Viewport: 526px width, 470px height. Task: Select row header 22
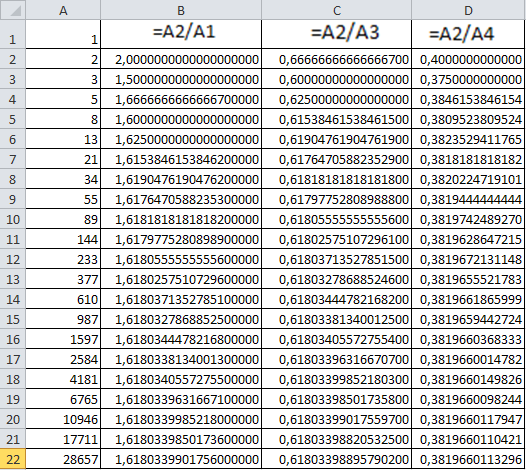tap(13, 459)
